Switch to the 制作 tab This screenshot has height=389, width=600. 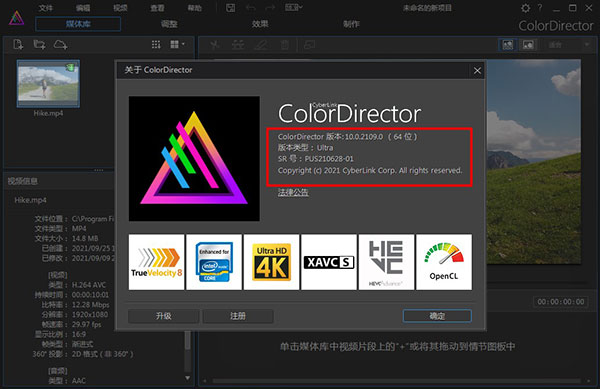(x=351, y=24)
